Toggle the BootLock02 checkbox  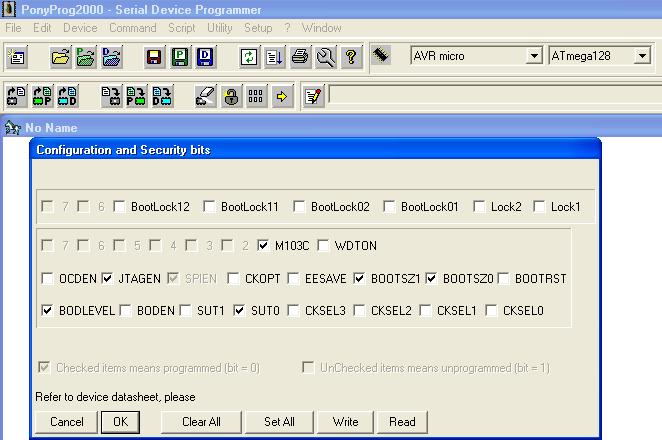click(x=299, y=206)
